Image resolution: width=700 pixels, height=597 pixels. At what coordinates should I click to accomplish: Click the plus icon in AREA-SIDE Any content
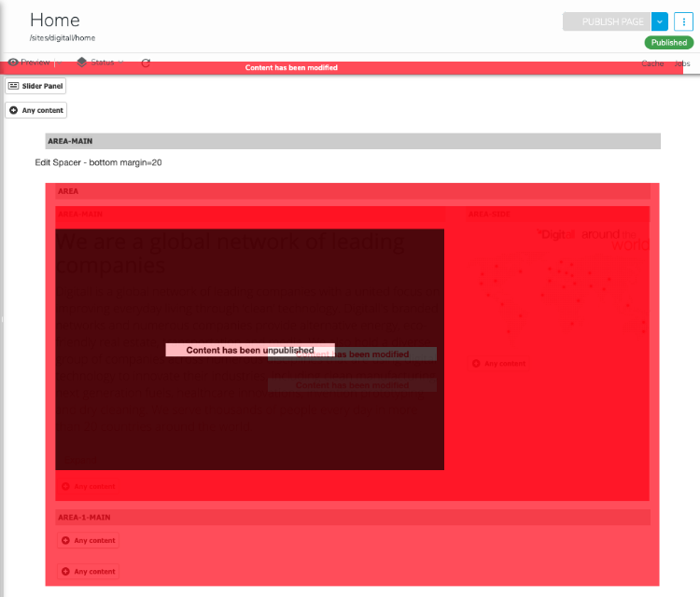click(x=476, y=364)
